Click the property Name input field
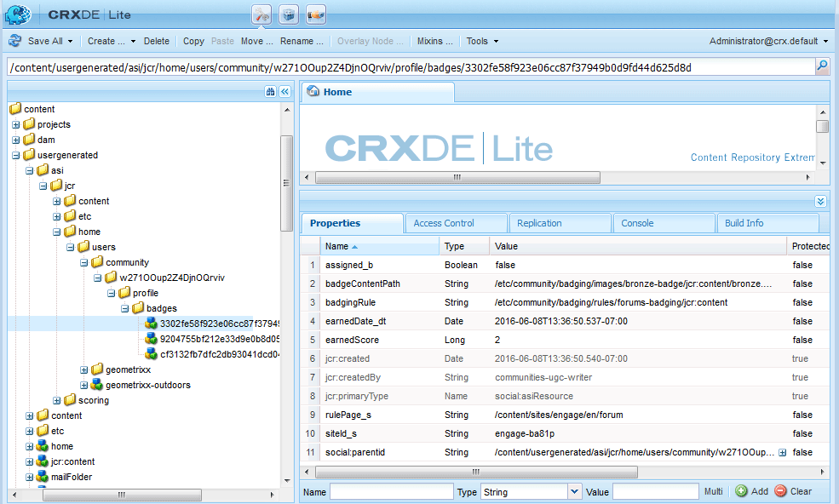This screenshot has width=839, height=504. (391, 491)
